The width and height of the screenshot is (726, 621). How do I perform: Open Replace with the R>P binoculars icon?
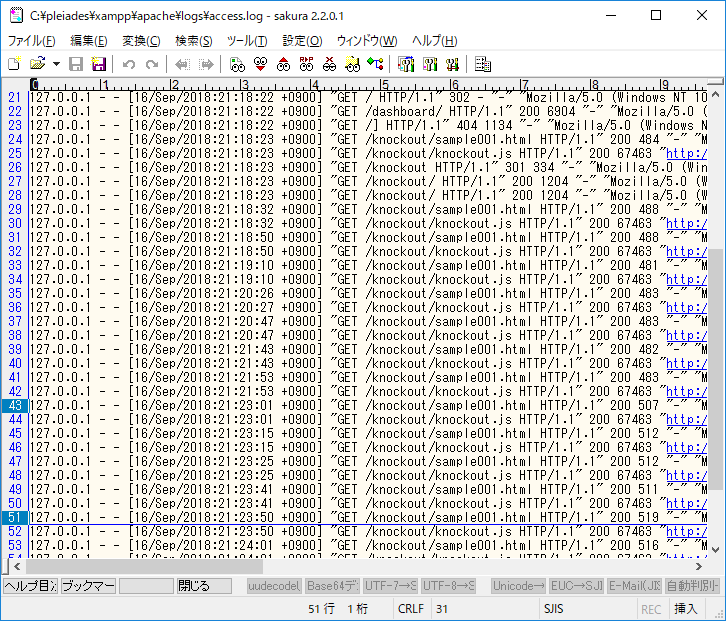point(306,64)
